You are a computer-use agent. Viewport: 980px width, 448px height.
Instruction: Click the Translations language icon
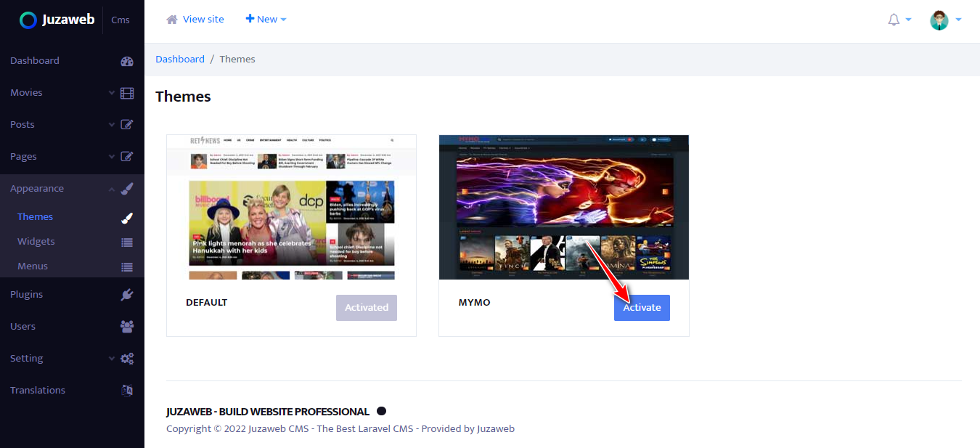coord(127,391)
